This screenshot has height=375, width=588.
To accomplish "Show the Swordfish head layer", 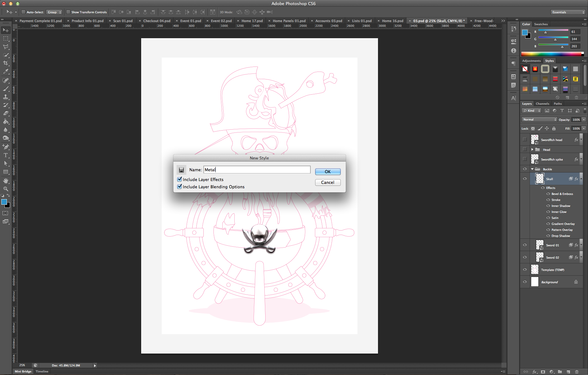I will pyautogui.click(x=525, y=139).
